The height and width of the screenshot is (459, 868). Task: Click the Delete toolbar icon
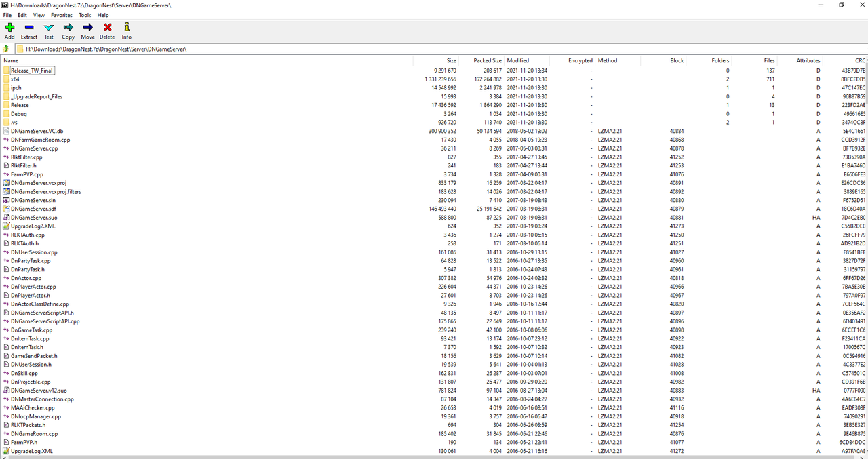pyautogui.click(x=107, y=27)
